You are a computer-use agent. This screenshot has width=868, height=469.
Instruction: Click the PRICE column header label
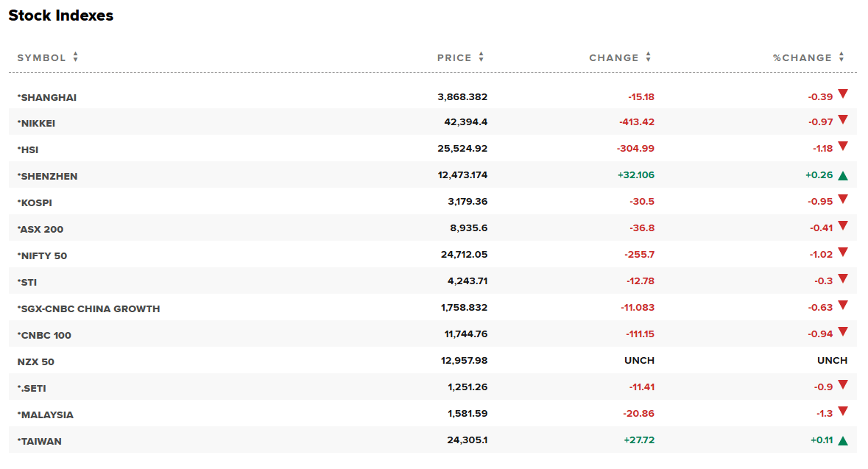point(454,57)
